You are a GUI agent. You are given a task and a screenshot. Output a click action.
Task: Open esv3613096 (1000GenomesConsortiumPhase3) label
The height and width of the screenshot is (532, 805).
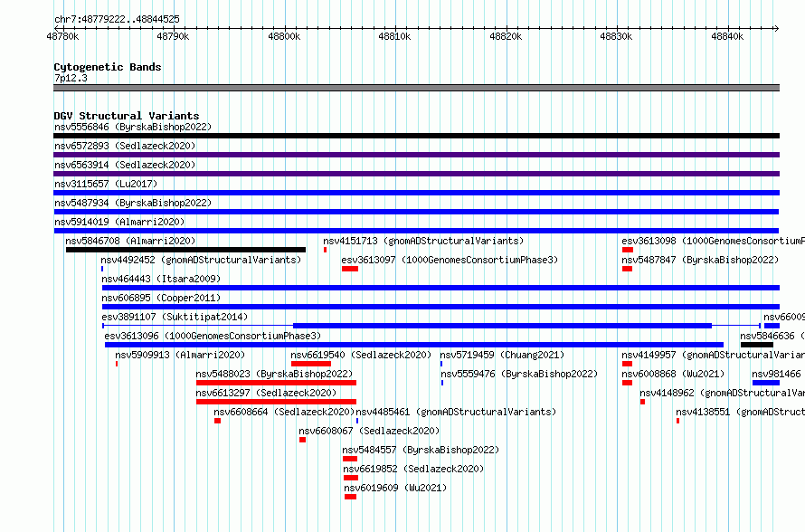[x=213, y=336]
